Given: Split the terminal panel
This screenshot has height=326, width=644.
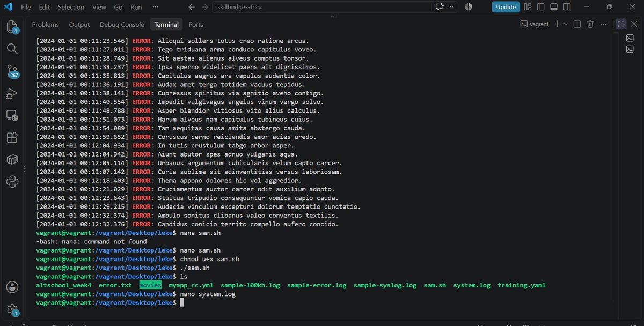Looking at the screenshot, I should coord(577,24).
